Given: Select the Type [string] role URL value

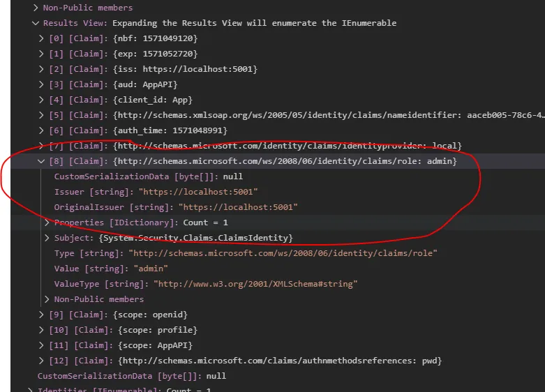Looking at the screenshot, I should point(283,253).
